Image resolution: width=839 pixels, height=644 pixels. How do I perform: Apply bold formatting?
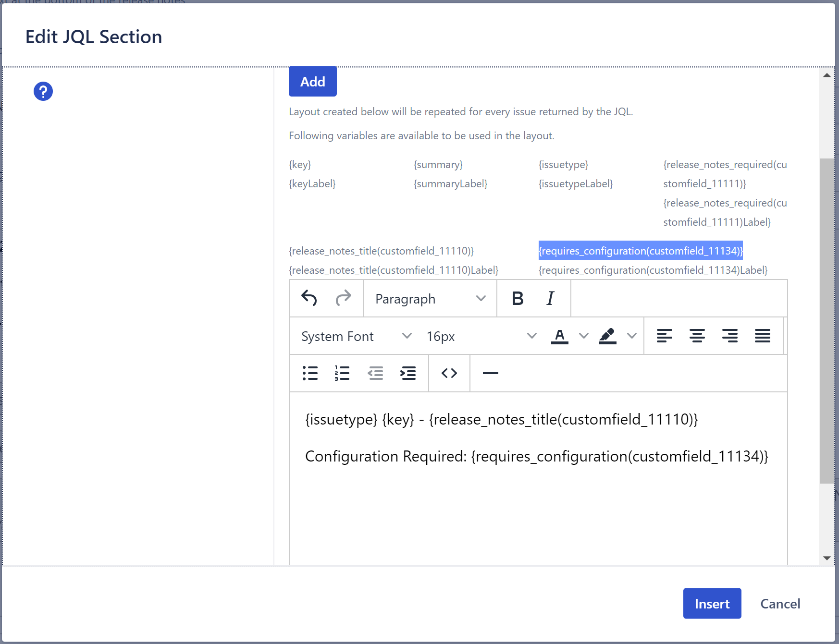(517, 298)
